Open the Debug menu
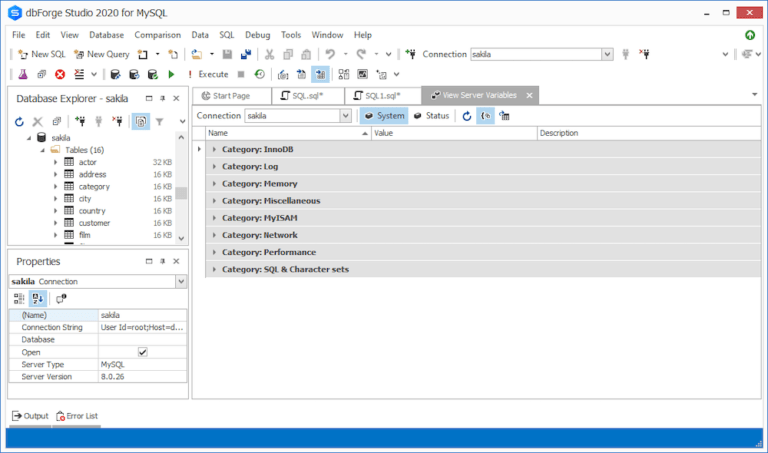Screen dimensions: 768x453 coord(258,35)
